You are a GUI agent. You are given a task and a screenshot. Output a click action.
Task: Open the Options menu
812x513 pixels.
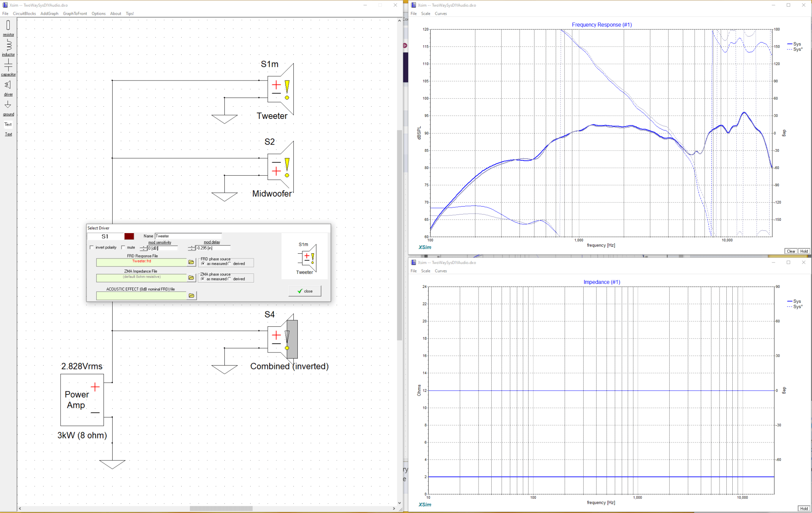[x=98, y=13]
